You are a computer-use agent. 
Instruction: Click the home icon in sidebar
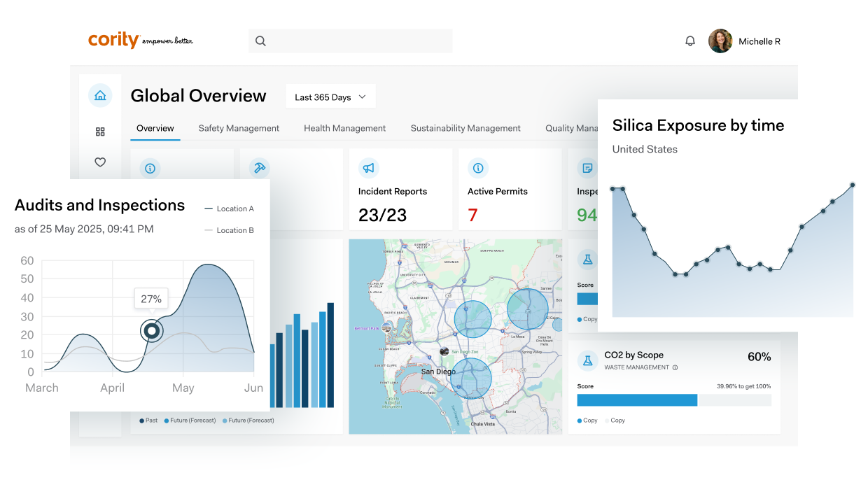coord(100,96)
